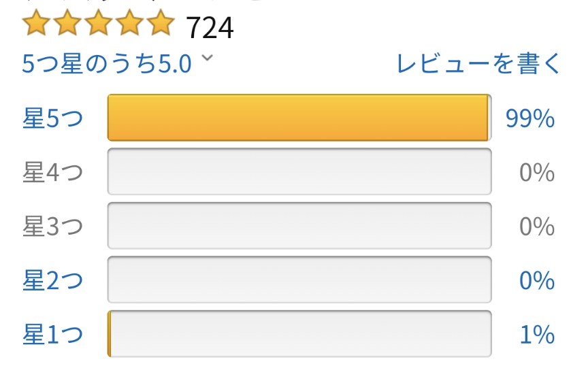Click the empty 星4つ histogram bar
The height and width of the screenshot is (385, 588).
(x=299, y=171)
